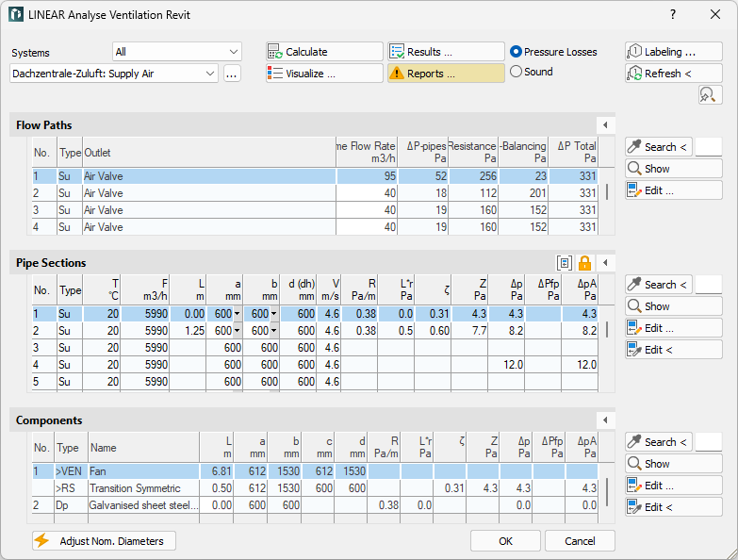Click Edit ... in Flow Paths side panel
The width and height of the screenshot is (738, 560).
(674, 190)
